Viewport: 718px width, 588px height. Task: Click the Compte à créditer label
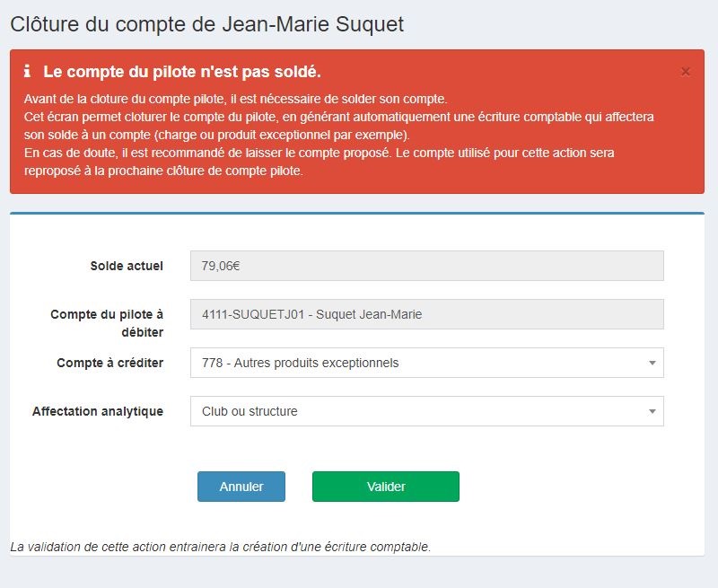coord(109,363)
